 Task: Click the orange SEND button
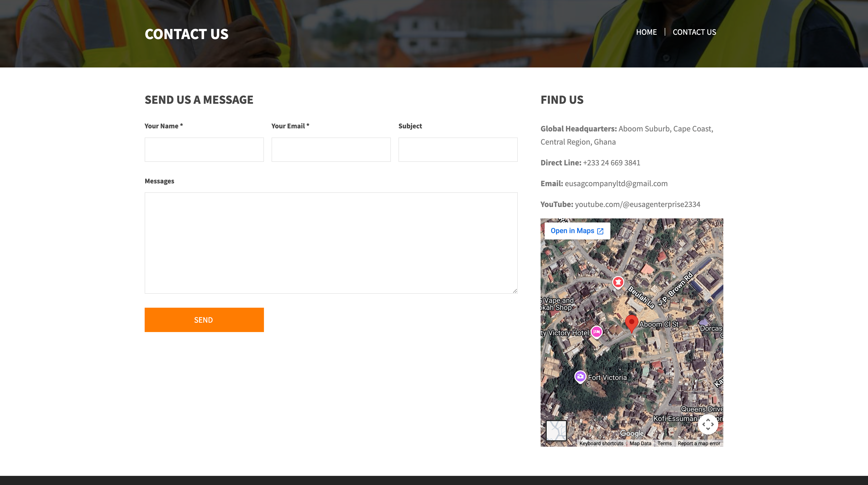(204, 320)
